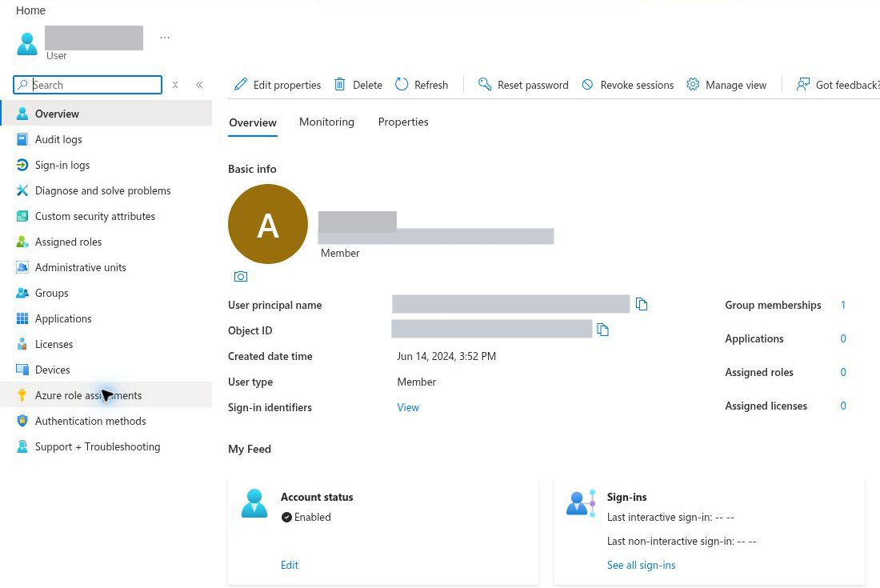Open Administrative units
The image size is (880, 588).
[106, 268]
